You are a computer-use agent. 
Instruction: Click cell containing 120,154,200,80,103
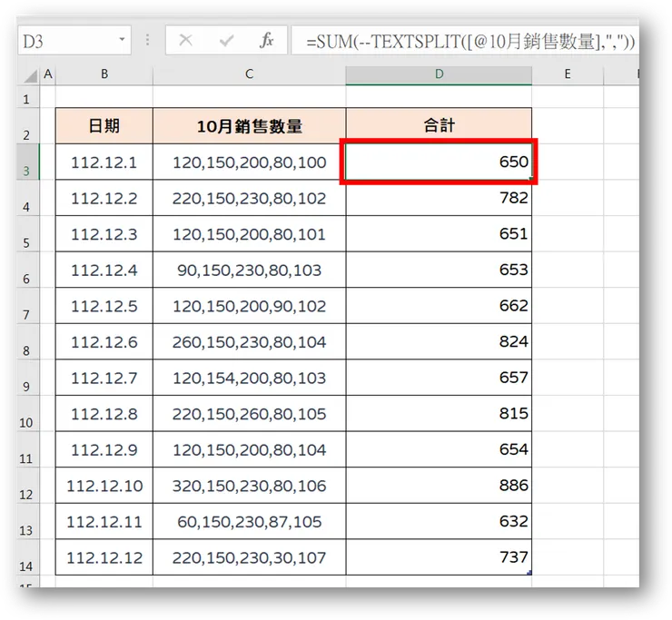click(x=249, y=378)
